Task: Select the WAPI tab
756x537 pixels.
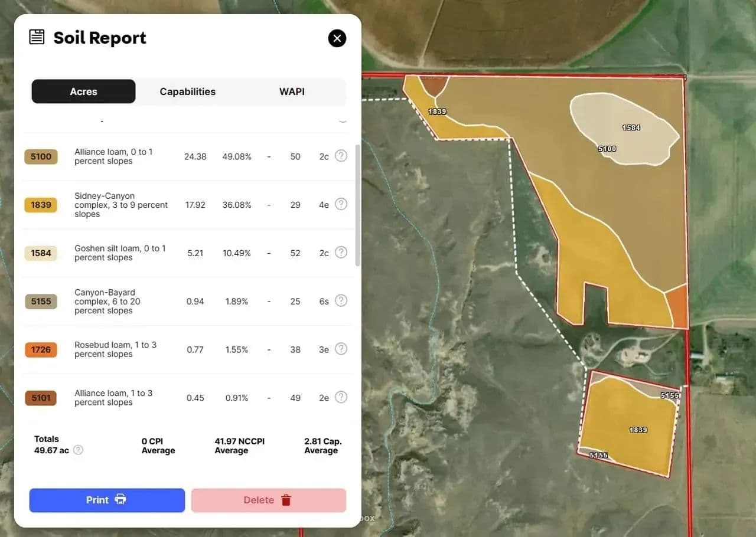Action: (292, 91)
